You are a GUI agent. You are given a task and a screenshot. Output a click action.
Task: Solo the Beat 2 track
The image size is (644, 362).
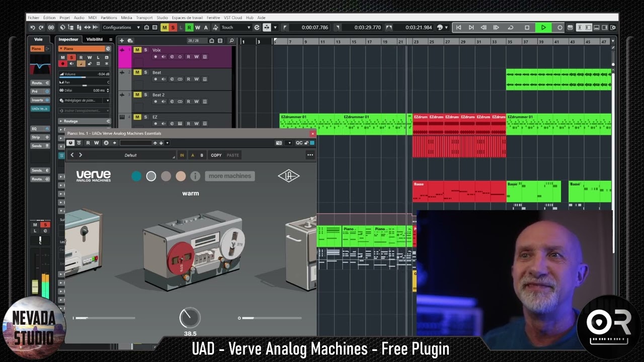pos(145,95)
